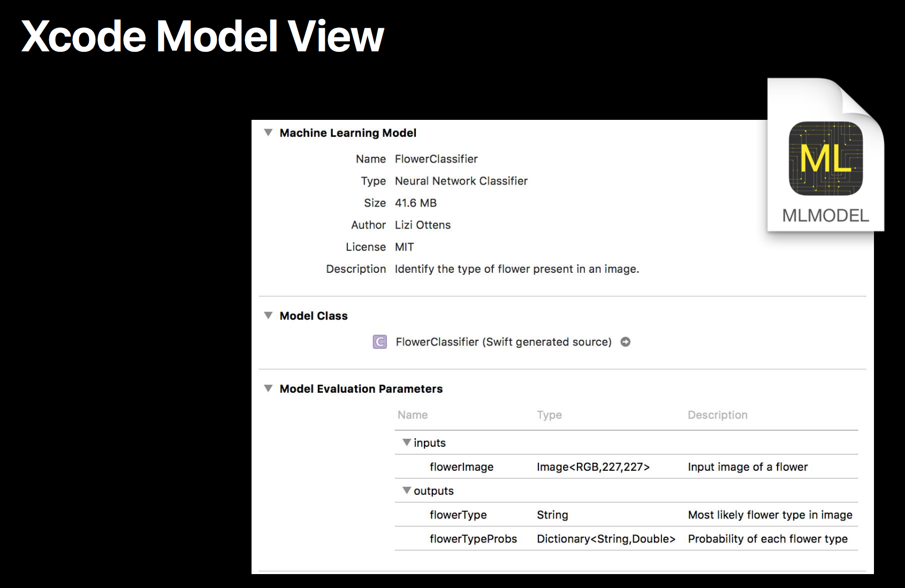Open generated source via arrow icon

coord(625,342)
